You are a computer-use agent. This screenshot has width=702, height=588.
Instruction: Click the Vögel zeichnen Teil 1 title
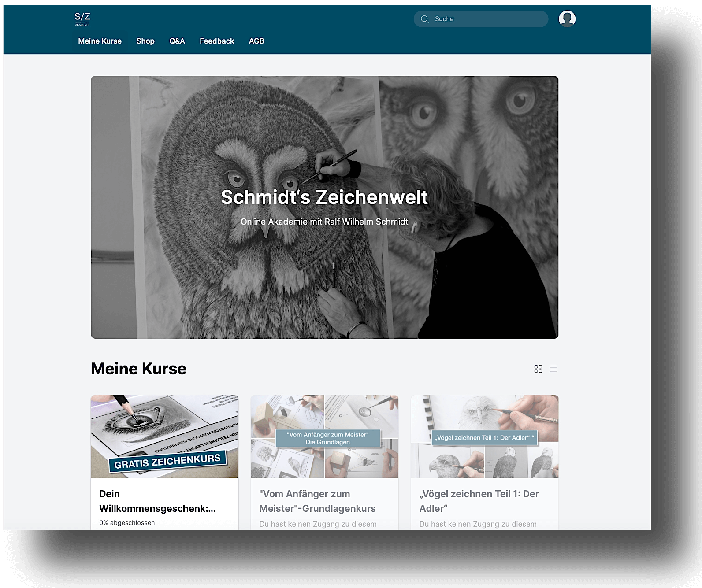(x=479, y=501)
